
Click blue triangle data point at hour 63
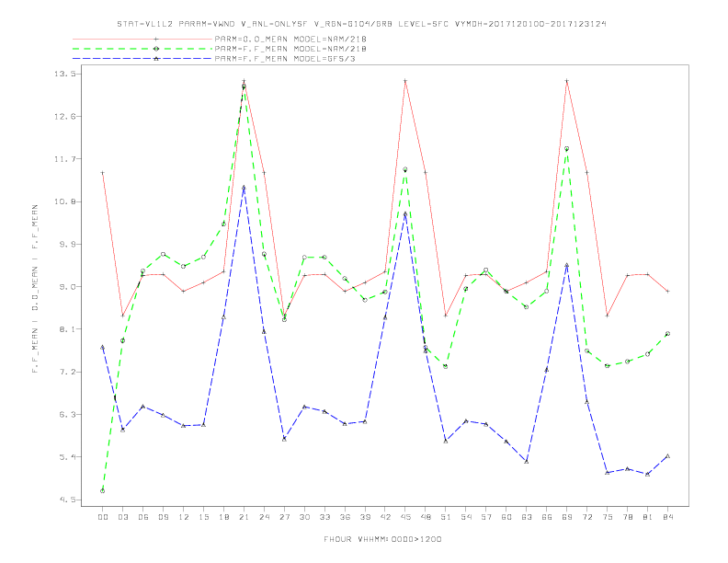pos(527,461)
